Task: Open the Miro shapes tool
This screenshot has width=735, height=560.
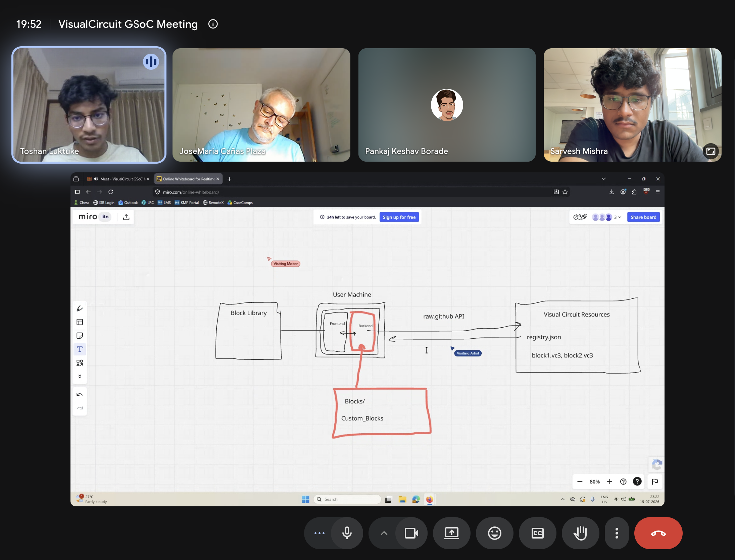Action: point(80,363)
